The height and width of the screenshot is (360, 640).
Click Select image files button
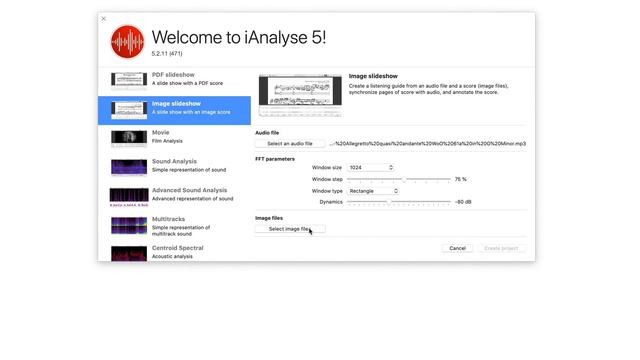tap(290, 229)
